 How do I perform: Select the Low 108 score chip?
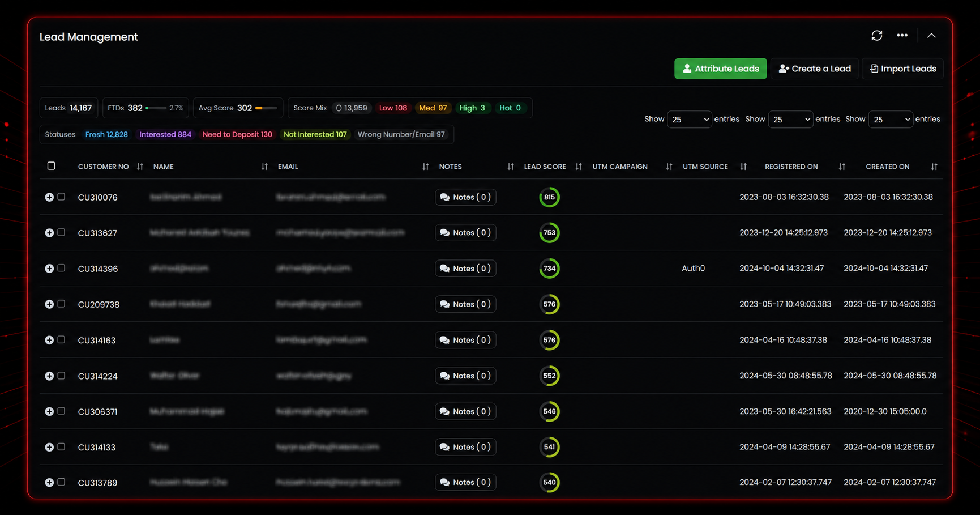(393, 108)
